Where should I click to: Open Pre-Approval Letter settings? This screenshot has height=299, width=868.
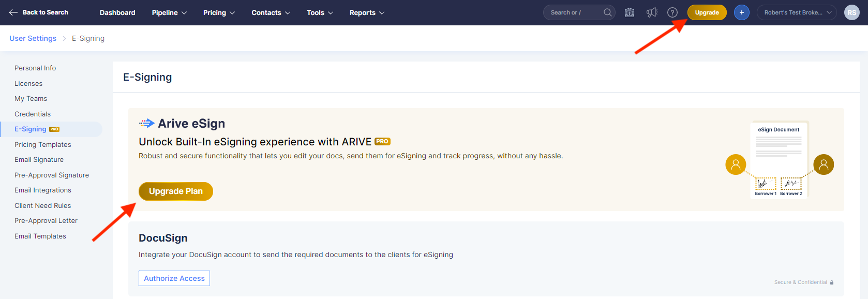click(x=46, y=221)
